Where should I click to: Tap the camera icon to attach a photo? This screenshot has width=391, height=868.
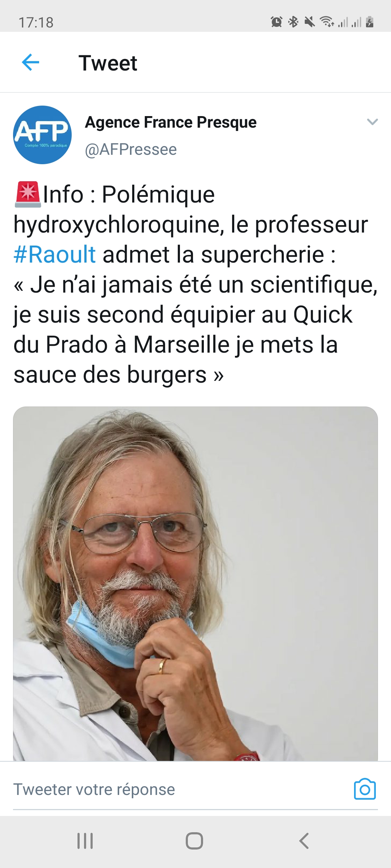(x=365, y=789)
